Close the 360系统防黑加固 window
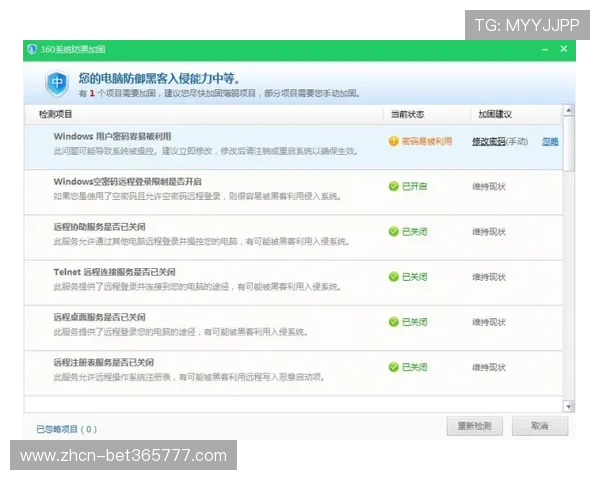The image size is (600, 480). 564,49
